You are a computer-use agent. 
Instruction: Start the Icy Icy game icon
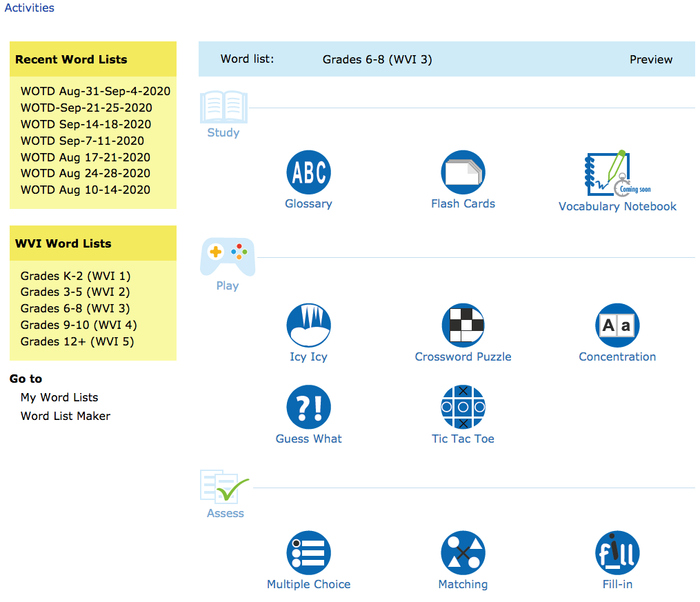pyautogui.click(x=308, y=325)
